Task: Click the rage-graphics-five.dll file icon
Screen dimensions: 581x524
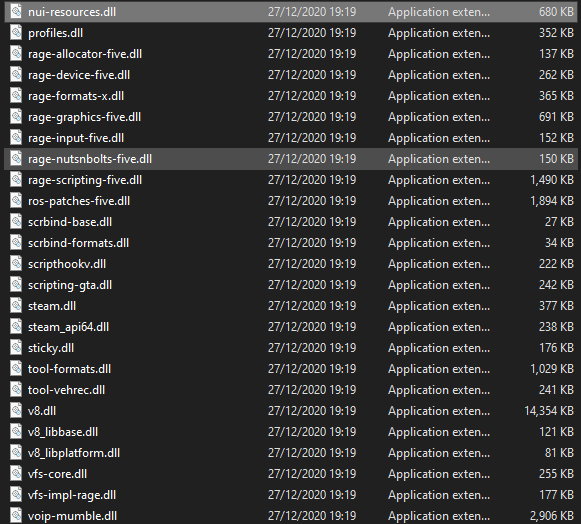Action: point(16,117)
